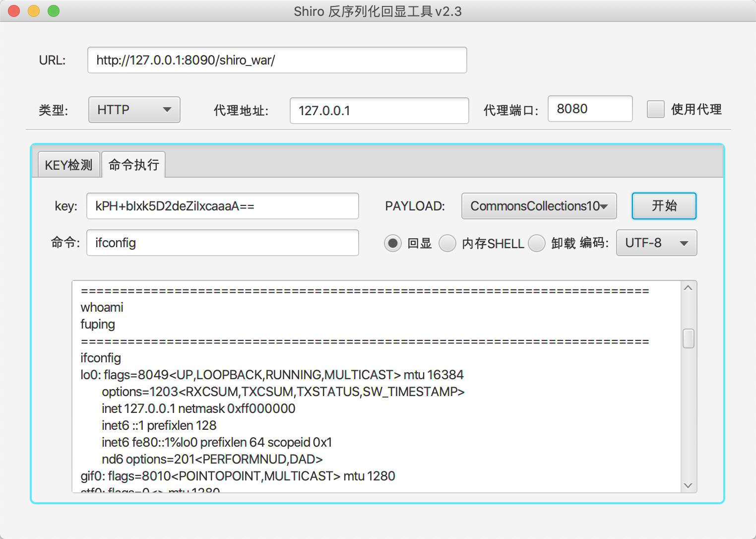This screenshot has height=539, width=756.
Task: Click the 'fuping' output line
Action: click(98, 324)
